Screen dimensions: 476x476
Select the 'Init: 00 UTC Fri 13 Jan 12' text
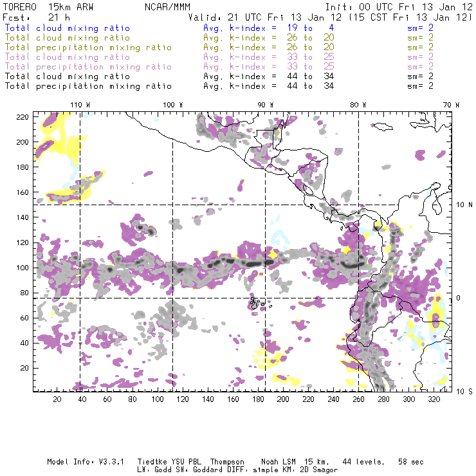pos(399,7)
